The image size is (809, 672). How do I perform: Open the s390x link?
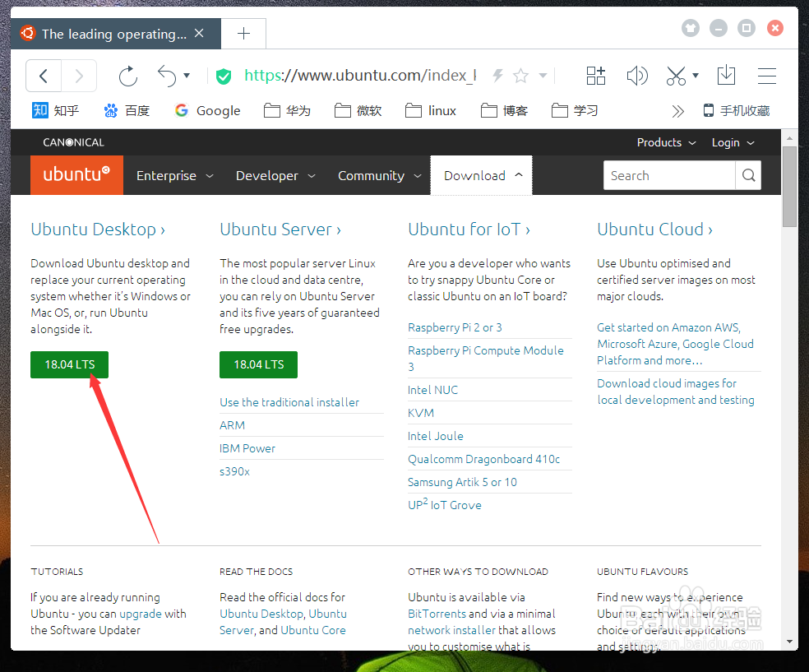click(x=235, y=471)
